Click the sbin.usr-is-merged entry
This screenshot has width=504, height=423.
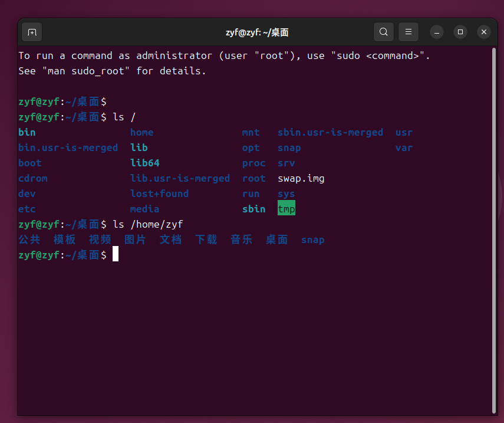click(x=330, y=132)
